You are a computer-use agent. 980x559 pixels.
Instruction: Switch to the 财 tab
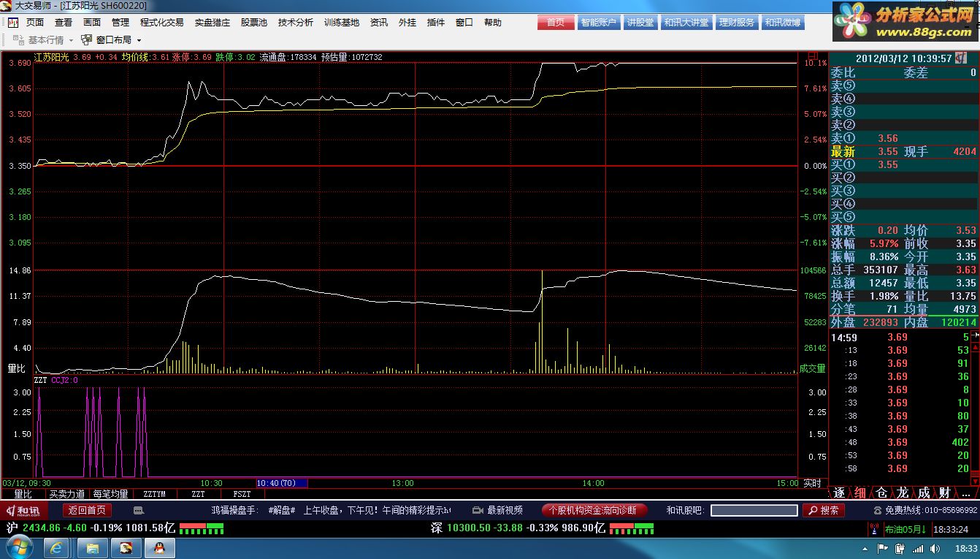pos(945,493)
